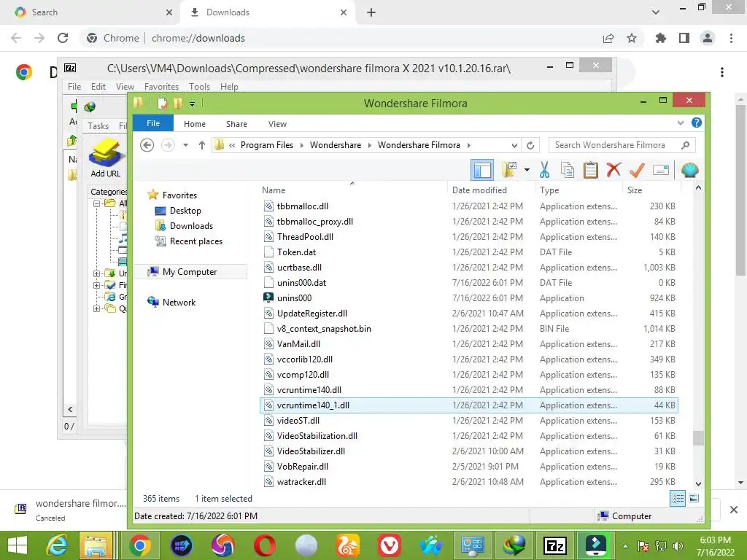Screen dimensions: 747x560
Task: Delete file with the red X icon
Action: [x=614, y=170]
